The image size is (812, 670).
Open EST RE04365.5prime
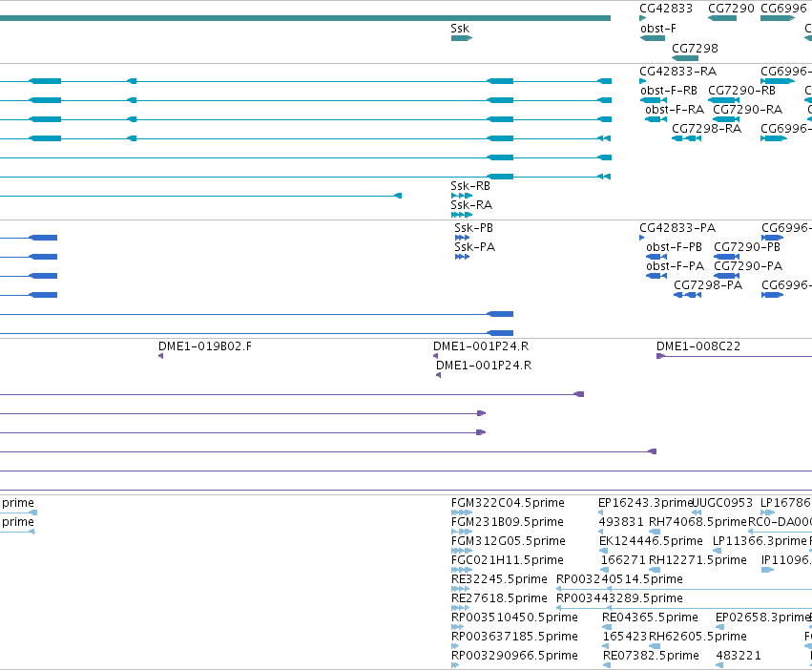[650, 618]
